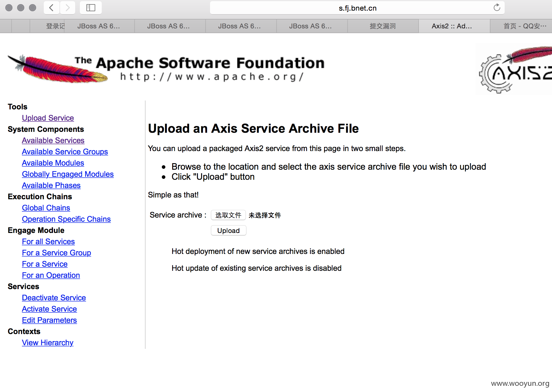Click the Upload button
Image resolution: width=552 pixels, height=392 pixels.
[x=228, y=230]
